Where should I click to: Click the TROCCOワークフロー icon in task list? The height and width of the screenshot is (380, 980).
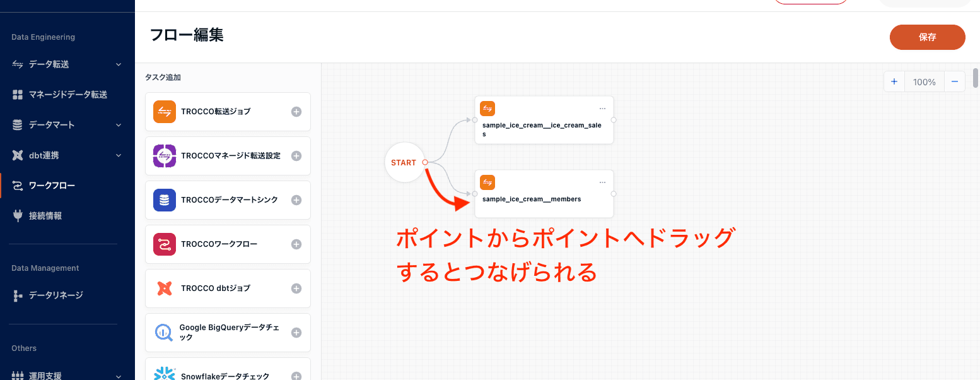164,244
